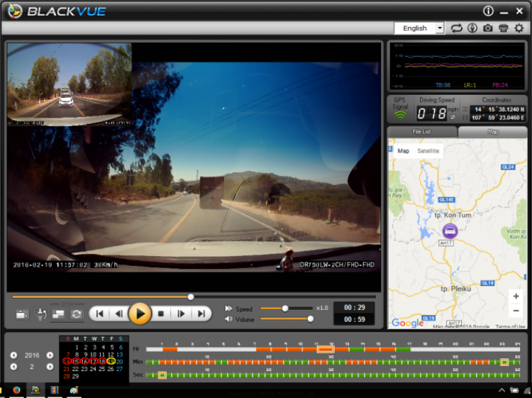Toggle the mph/km/h unit switch icon

[x=453, y=117]
